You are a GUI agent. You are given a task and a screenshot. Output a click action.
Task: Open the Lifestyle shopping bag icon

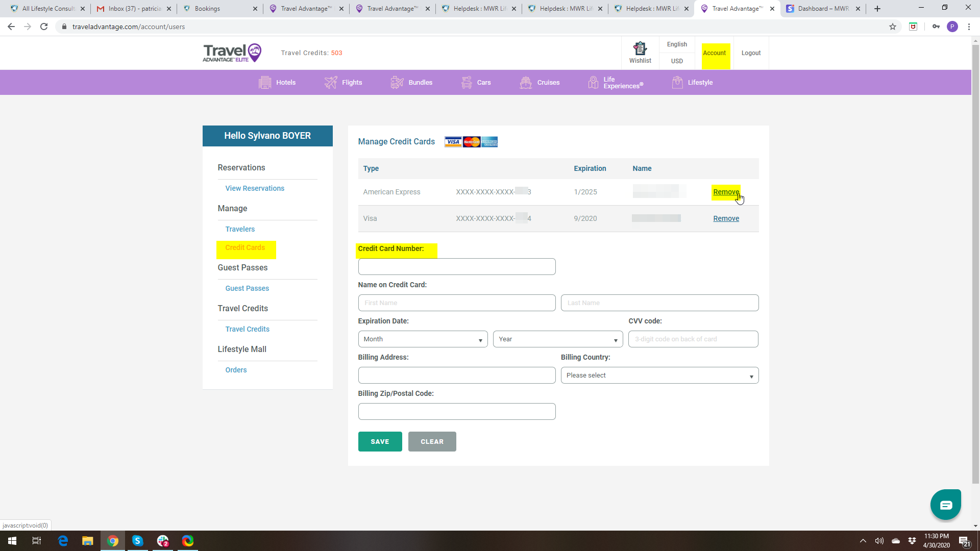[677, 82]
